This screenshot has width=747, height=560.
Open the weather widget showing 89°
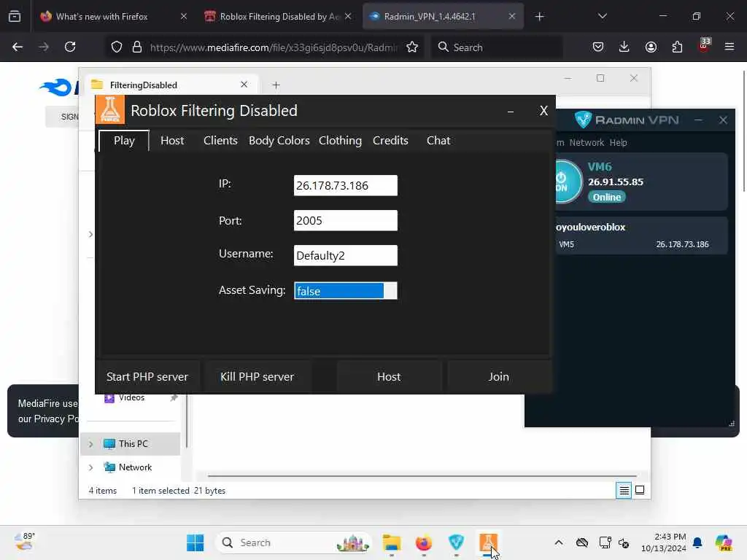[x=24, y=542]
